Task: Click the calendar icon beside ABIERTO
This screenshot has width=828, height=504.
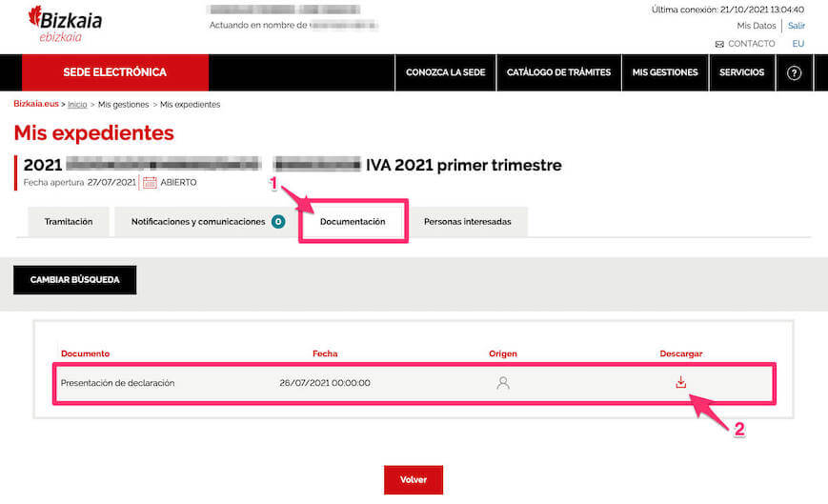Action: pos(150,183)
